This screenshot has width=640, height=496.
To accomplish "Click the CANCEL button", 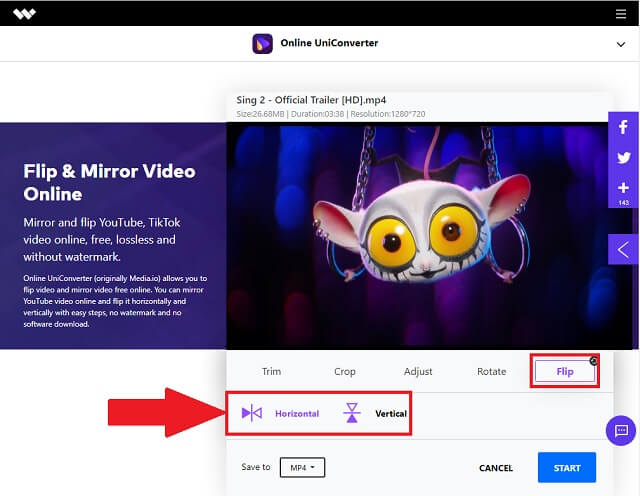I will pos(496,468).
